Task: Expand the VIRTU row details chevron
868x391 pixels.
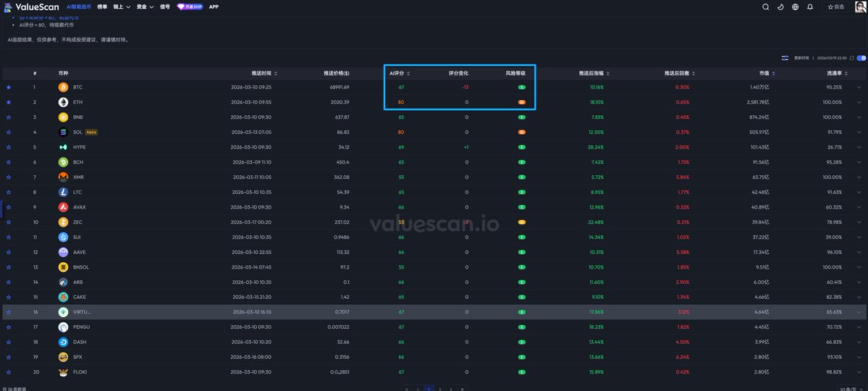Action: [x=859, y=312]
